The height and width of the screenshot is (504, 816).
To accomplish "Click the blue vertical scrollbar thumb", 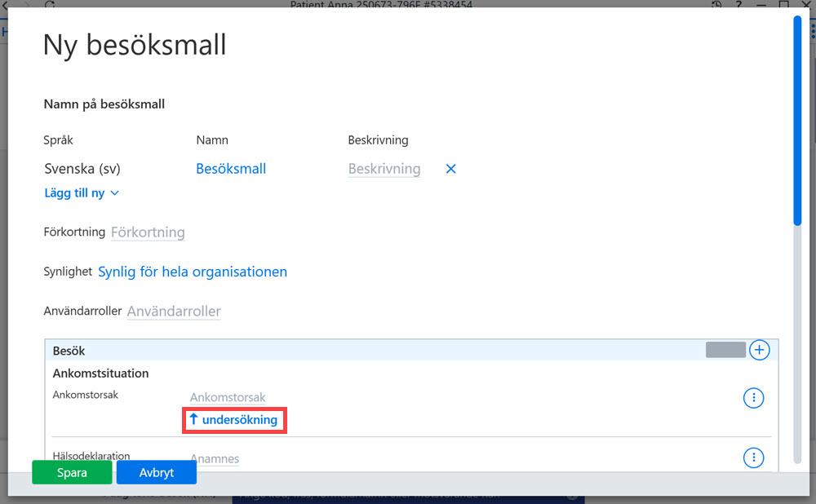I will pos(797,121).
